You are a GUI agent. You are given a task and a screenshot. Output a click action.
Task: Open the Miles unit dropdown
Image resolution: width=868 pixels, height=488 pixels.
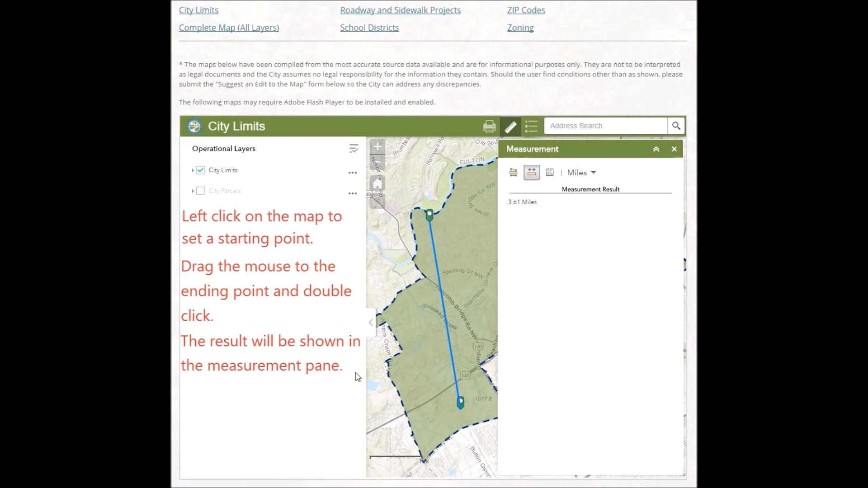[581, 173]
